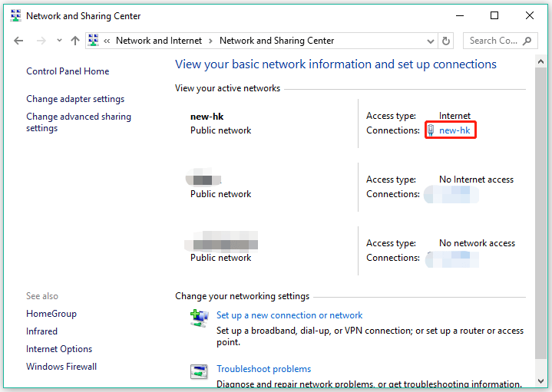Screen dimensions: 552x392
Task: Click the Back navigation arrow
Action: [x=18, y=41]
